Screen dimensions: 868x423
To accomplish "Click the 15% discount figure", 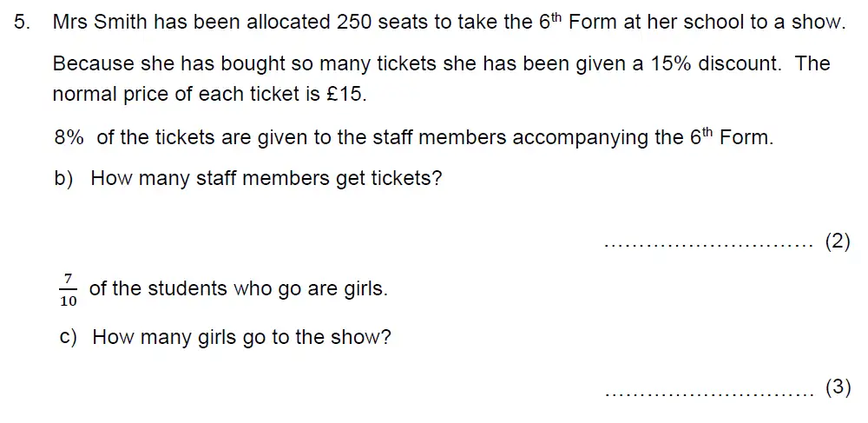I will (667, 64).
